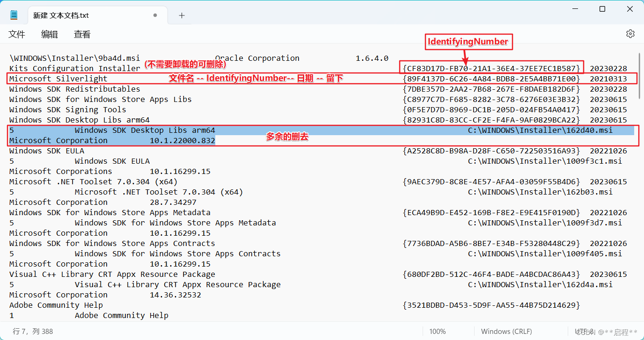644x340 pixels.
Task: Click the C:\WINDOWS\Installer\162b03.msi path
Action: click(x=541, y=192)
